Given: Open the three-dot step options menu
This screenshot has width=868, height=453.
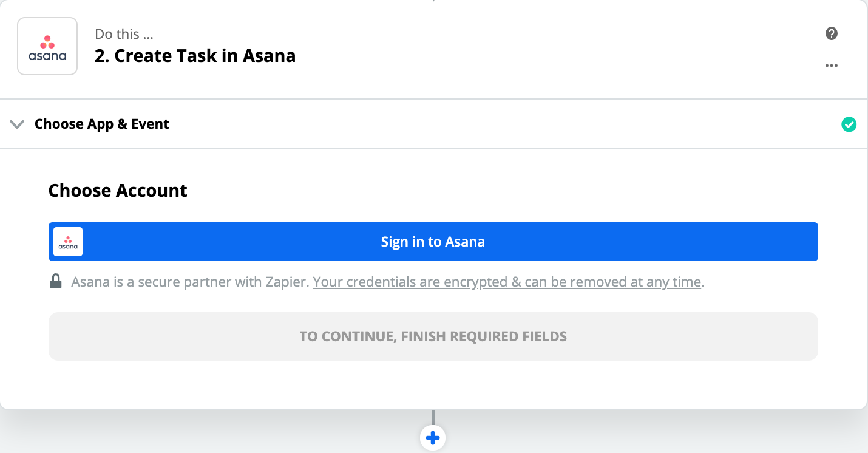Looking at the screenshot, I should (832, 66).
